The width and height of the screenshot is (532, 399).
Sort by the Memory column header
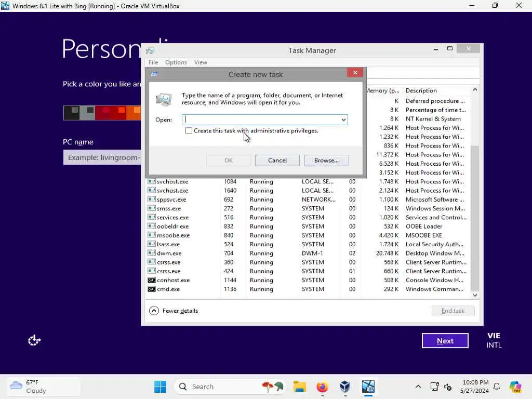coord(383,90)
